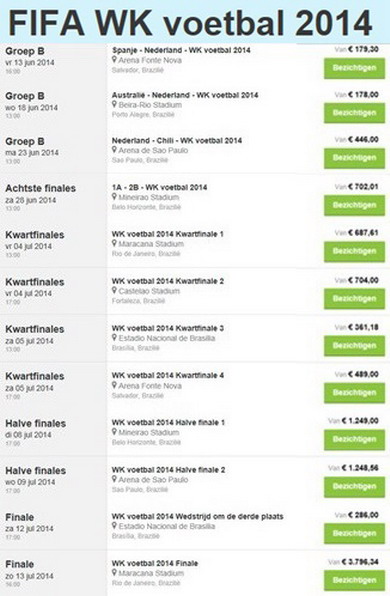Click Bezichtigen next to Nederland - Chili
Image resolution: width=390 pixels, height=596 pixels.
click(354, 158)
